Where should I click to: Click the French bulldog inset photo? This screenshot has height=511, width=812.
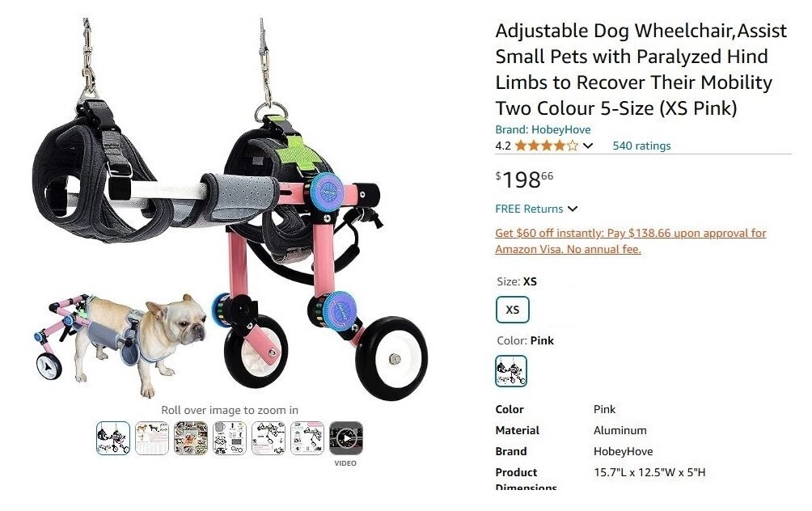pos(121,344)
